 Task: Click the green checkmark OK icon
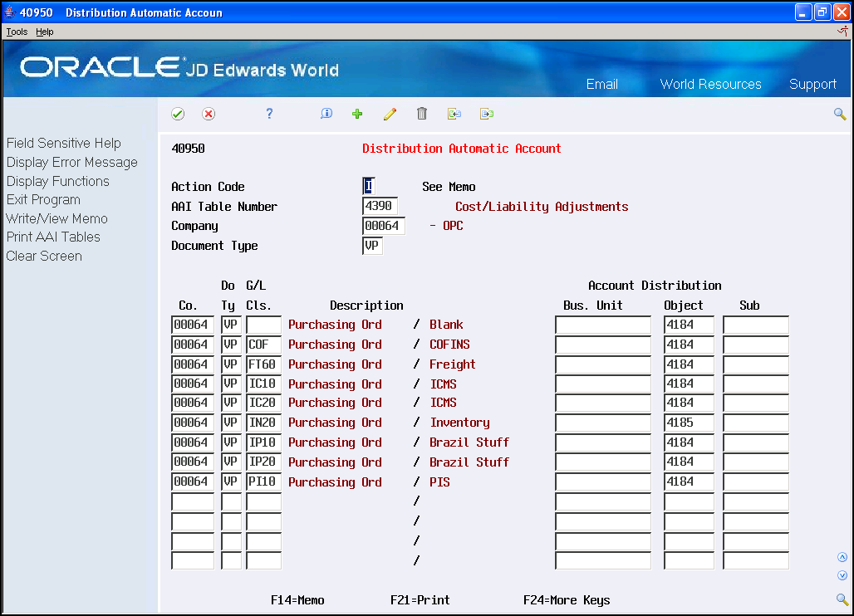point(178,114)
